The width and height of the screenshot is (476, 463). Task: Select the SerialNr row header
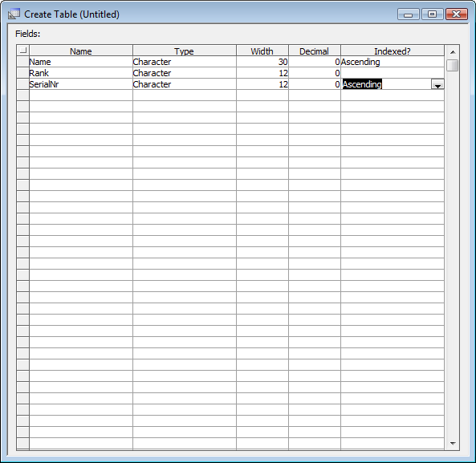point(23,84)
